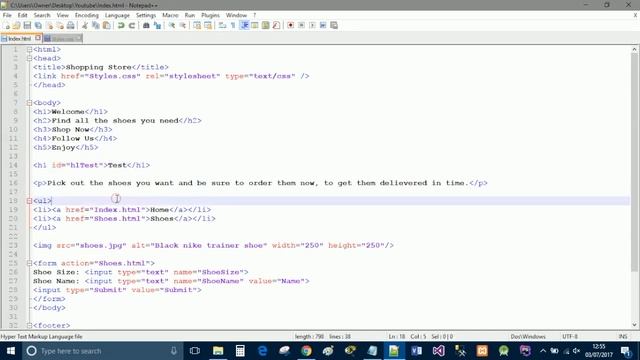The image size is (640, 360).
Task: Save the currently recorded macro icon
Action: coord(334,25)
